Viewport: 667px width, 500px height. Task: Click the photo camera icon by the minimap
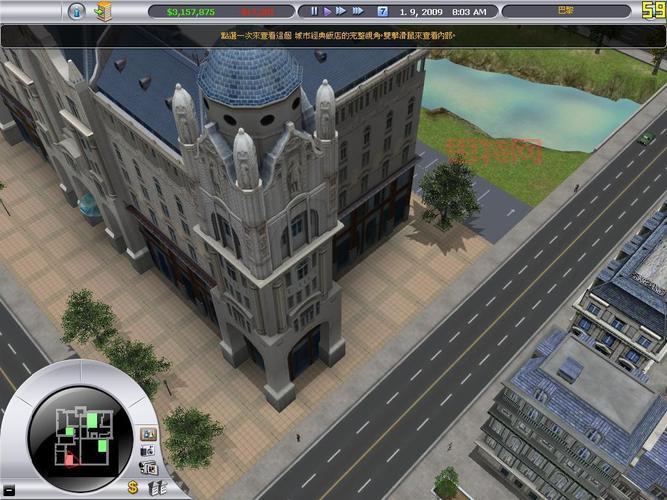(x=148, y=452)
